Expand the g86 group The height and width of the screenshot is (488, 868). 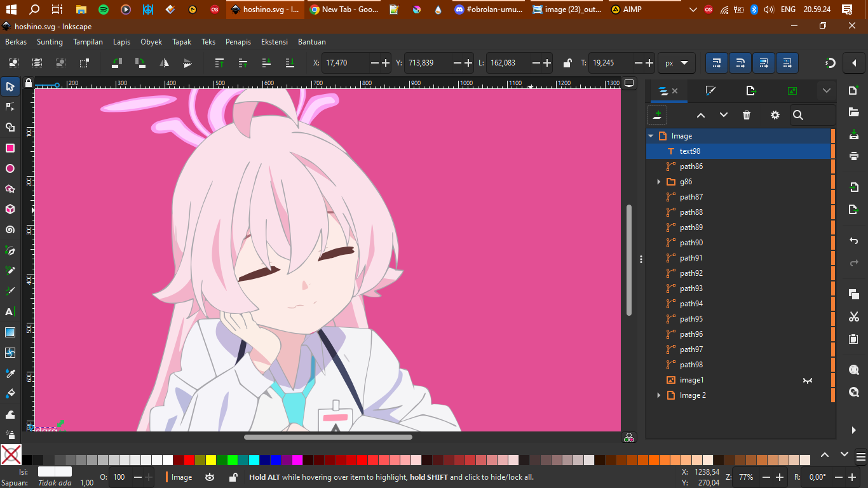(659, 182)
